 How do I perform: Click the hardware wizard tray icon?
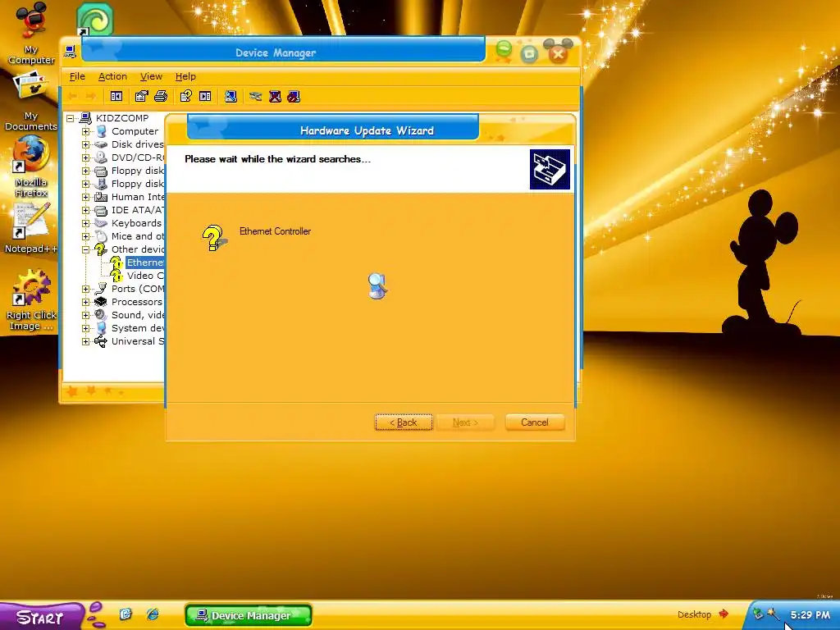click(x=772, y=614)
